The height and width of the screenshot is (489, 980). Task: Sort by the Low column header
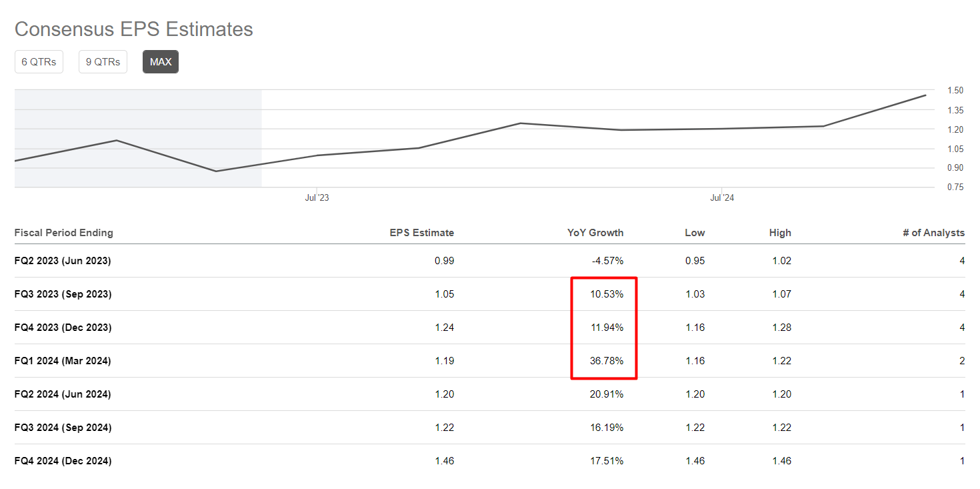(694, 232)
